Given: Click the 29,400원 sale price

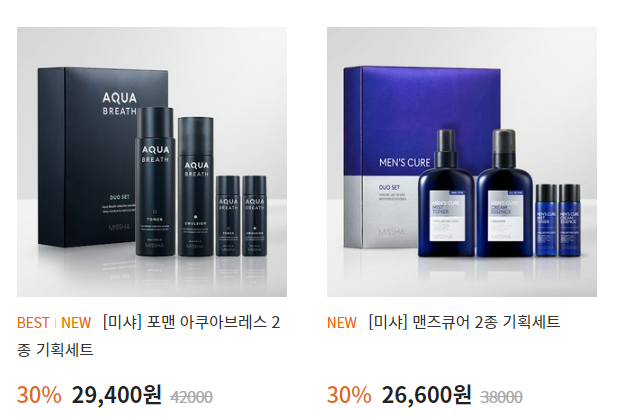Looking at the screenshot, I should click(x=117, y=395).
